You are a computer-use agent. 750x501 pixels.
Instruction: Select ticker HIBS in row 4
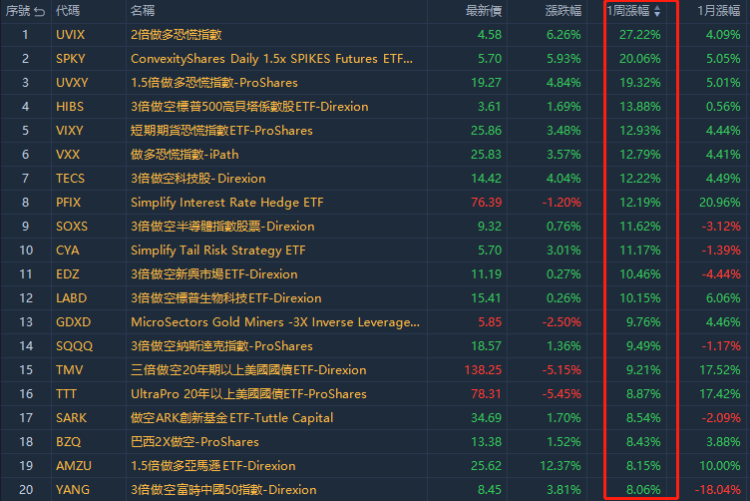70,107
